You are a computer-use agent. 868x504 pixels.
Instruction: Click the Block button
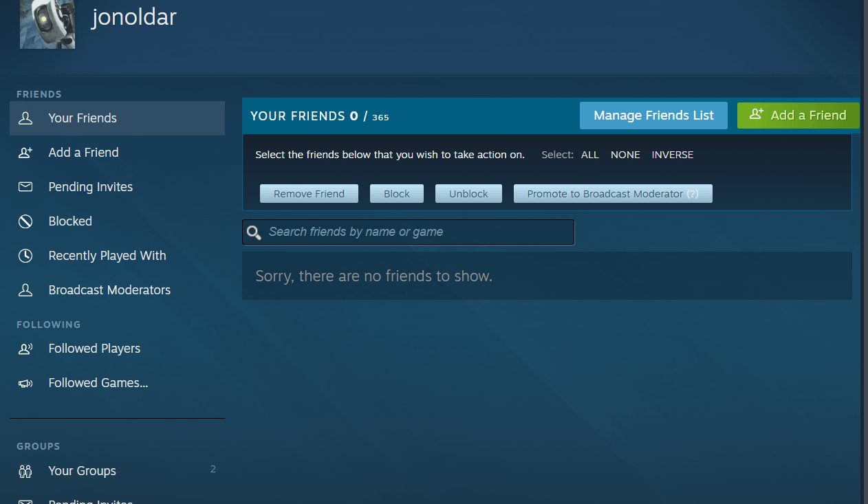tap(396, 194)
